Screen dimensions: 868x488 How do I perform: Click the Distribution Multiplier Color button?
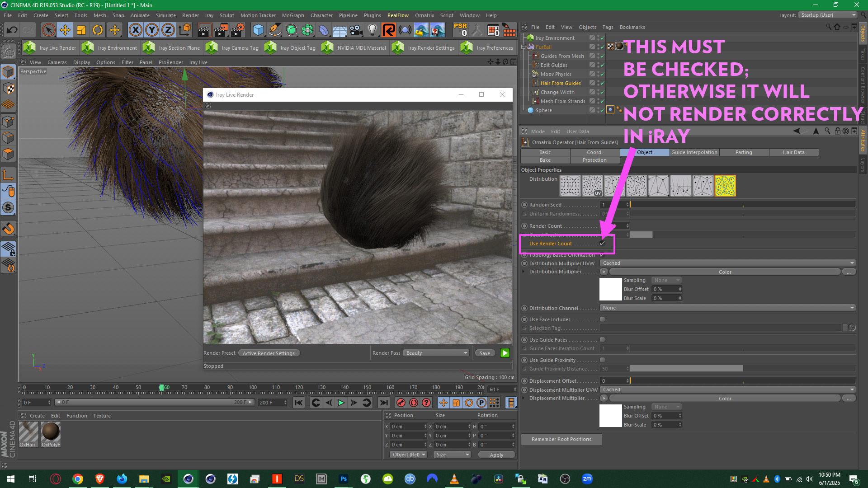point(725,272)
